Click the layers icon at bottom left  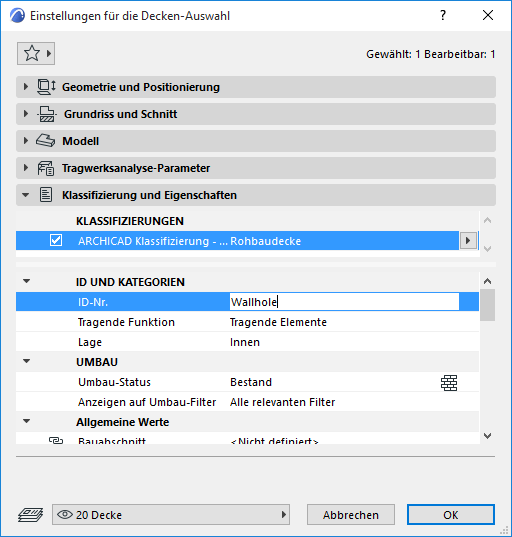[30, 515]
